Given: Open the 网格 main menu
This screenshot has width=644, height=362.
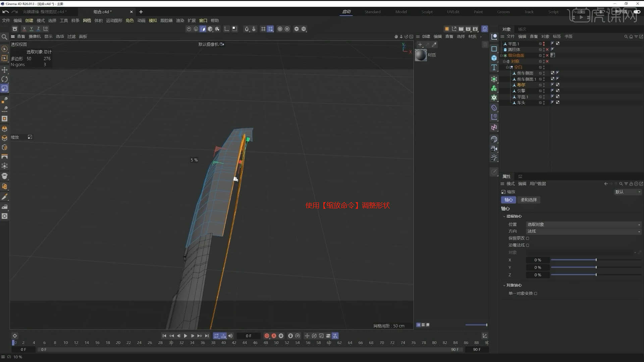Looking at the screenshot, I should 87,20.
